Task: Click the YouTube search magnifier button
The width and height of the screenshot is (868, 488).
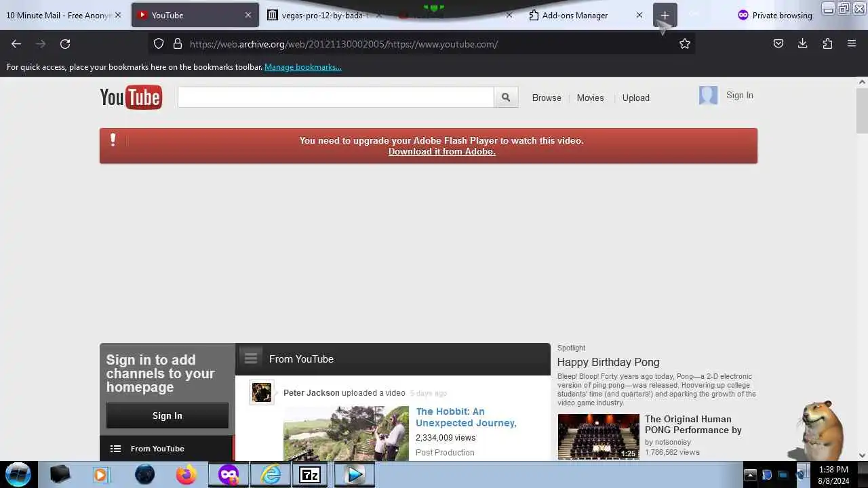Action: [506, 98]
